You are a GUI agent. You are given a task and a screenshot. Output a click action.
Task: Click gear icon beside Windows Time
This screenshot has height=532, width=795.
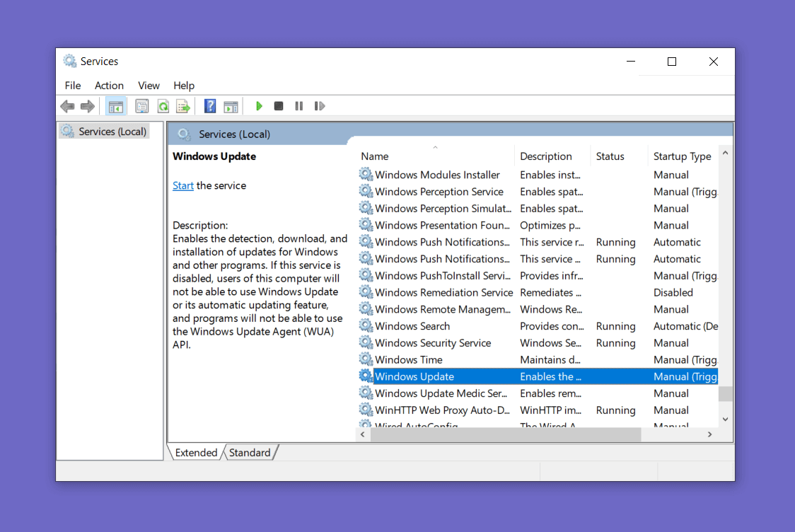[x=366, y=359]
